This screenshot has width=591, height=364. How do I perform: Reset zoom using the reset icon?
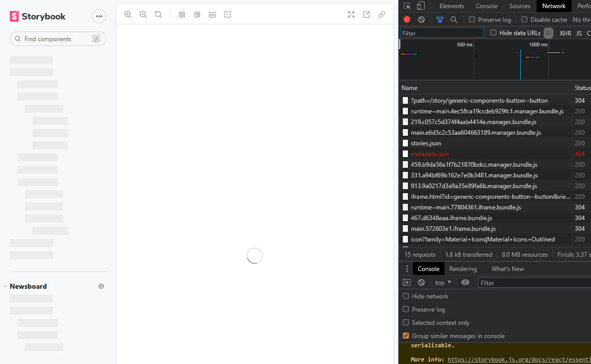coord(158,14)
